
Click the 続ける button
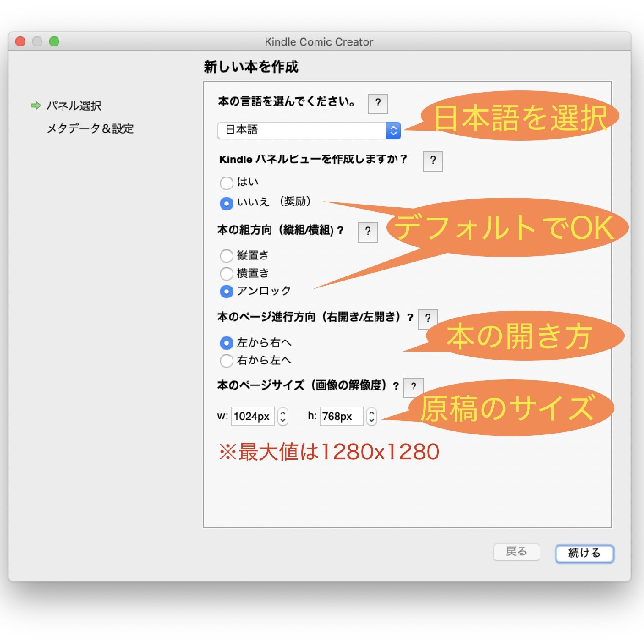click(584, 553)
